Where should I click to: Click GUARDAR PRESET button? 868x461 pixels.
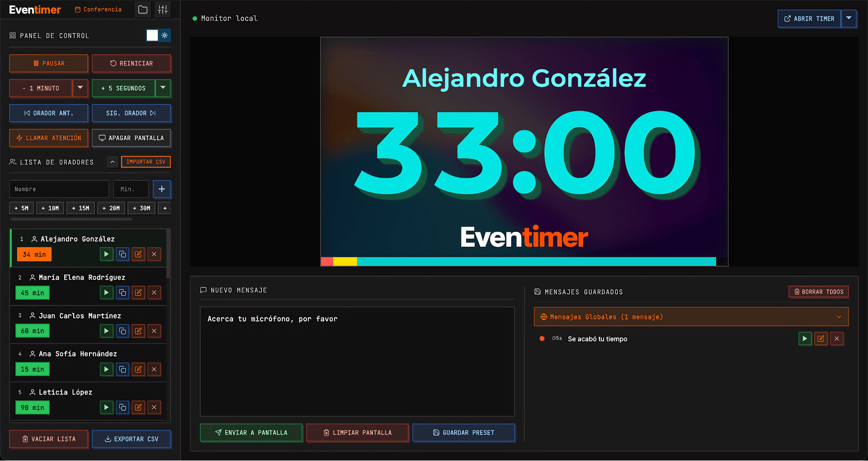464,433
